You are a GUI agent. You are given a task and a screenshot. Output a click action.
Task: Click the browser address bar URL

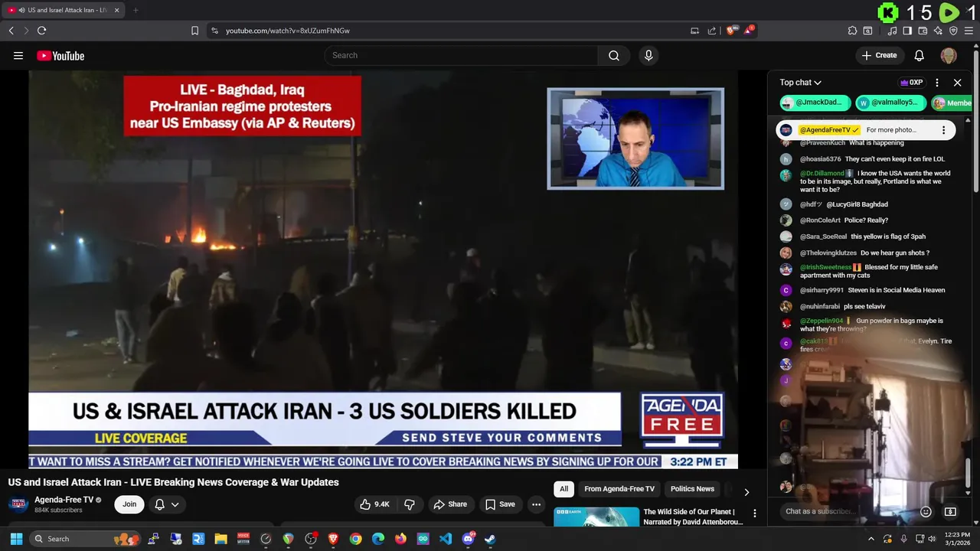pos(288,31)
